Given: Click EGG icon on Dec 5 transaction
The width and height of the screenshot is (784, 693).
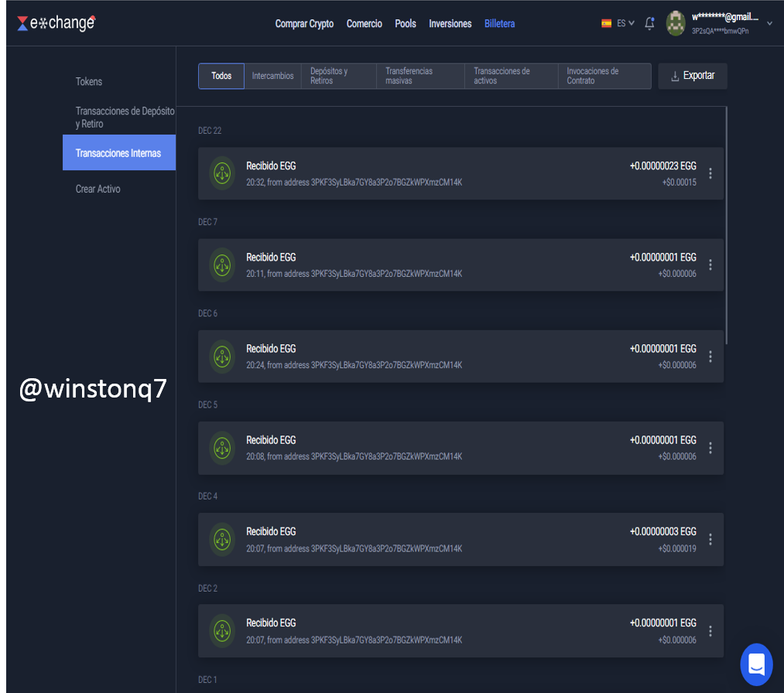Looking at the screenshot, I should tap(222, 448).
